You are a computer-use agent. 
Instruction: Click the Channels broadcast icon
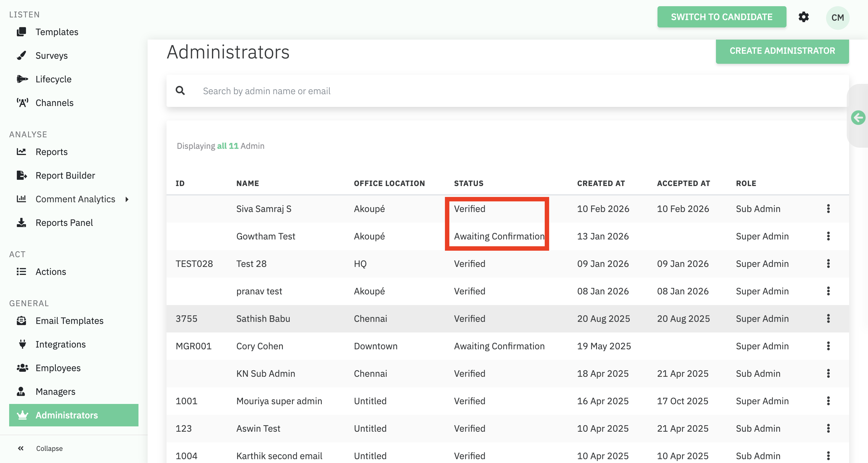(x=22, y=103)
